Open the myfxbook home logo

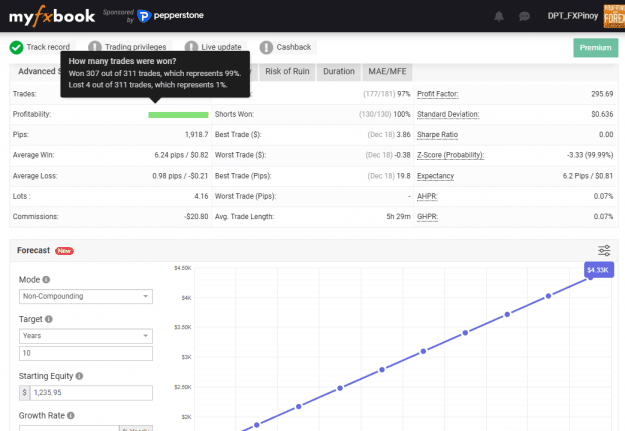52,16
